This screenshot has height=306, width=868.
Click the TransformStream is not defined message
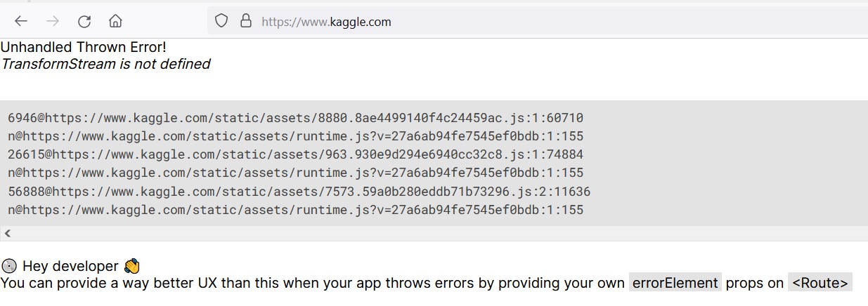coord(105,64)
